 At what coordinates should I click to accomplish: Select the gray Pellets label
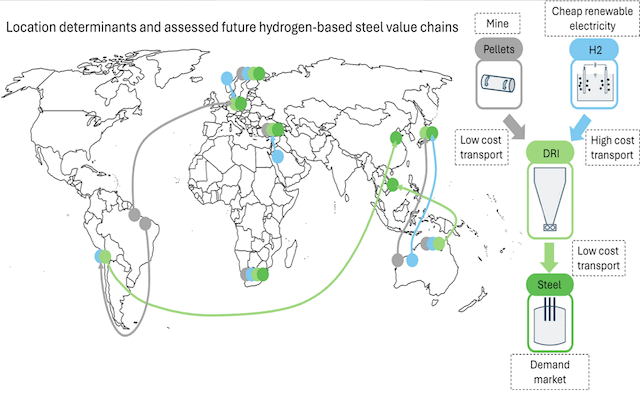click(498, 49)
